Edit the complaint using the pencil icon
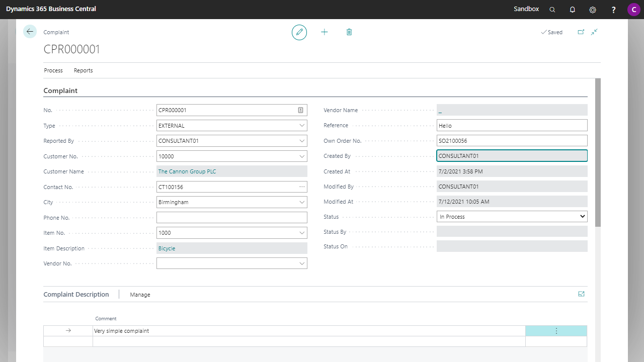This screenshot has width=644, height=362. click(x=299, y=32)
